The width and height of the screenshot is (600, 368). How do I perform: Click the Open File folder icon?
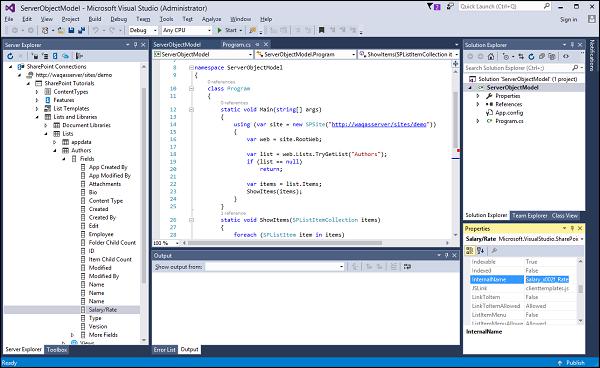click(61, 30)
